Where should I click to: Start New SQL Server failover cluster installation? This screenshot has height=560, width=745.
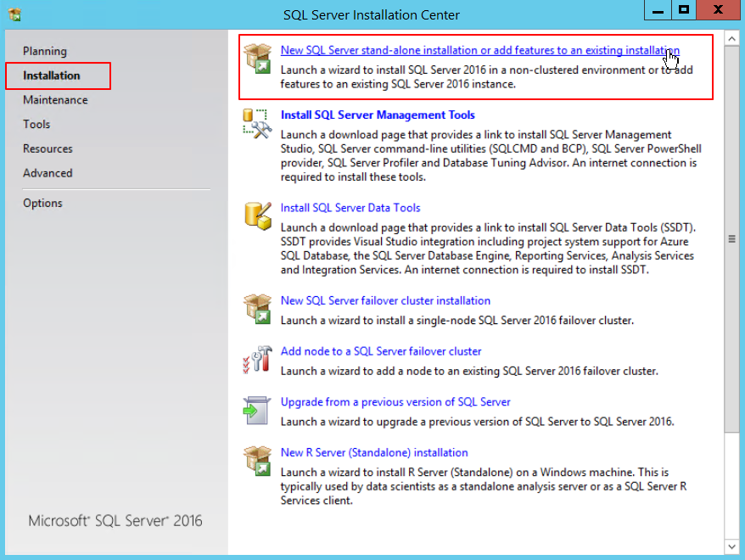(x=385, y=300)
